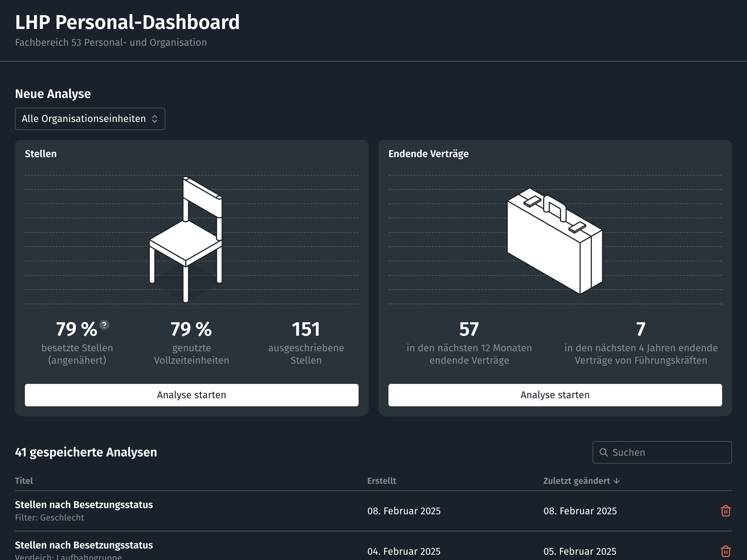The width and height of the screenshot is (747, 560).
Task: Sort by the Titel column header
Action: [x=24, y=481]
